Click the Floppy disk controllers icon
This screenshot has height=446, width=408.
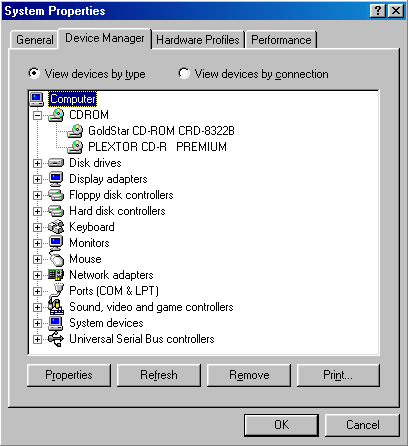[x=56, y=195]
